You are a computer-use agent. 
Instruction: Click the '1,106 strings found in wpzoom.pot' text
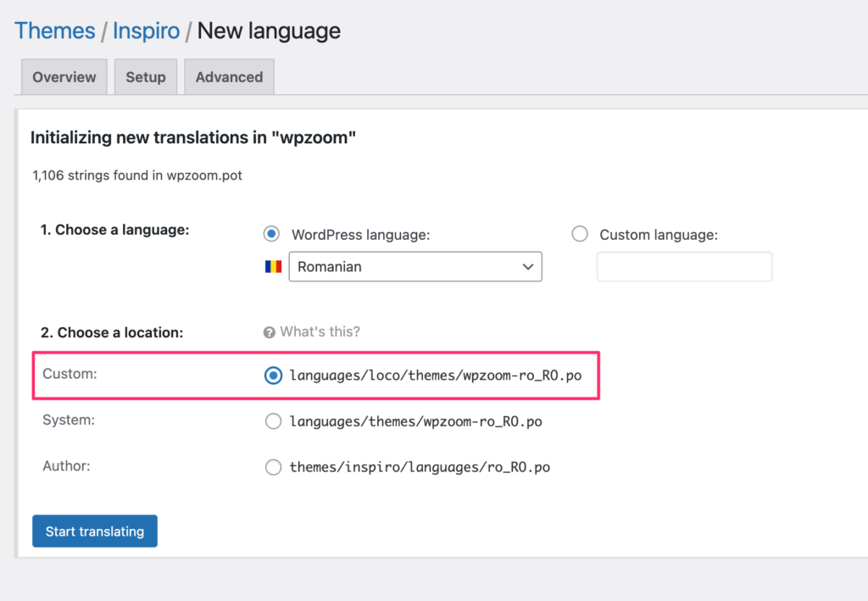pyautogui.click(x=137, y=175)
